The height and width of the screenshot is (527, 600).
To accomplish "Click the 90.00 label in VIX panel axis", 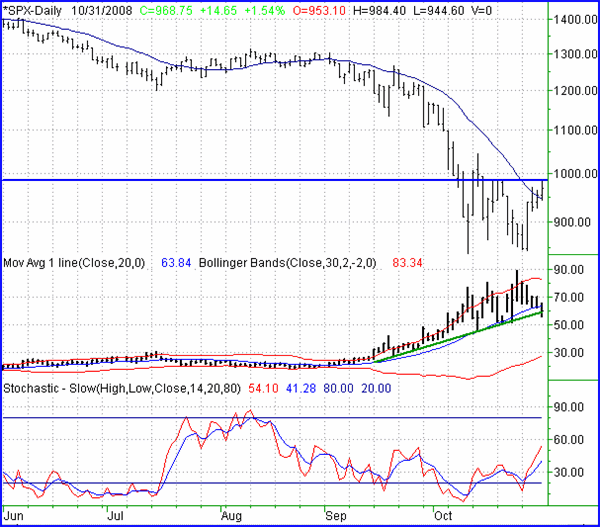I will coord(568,270).
